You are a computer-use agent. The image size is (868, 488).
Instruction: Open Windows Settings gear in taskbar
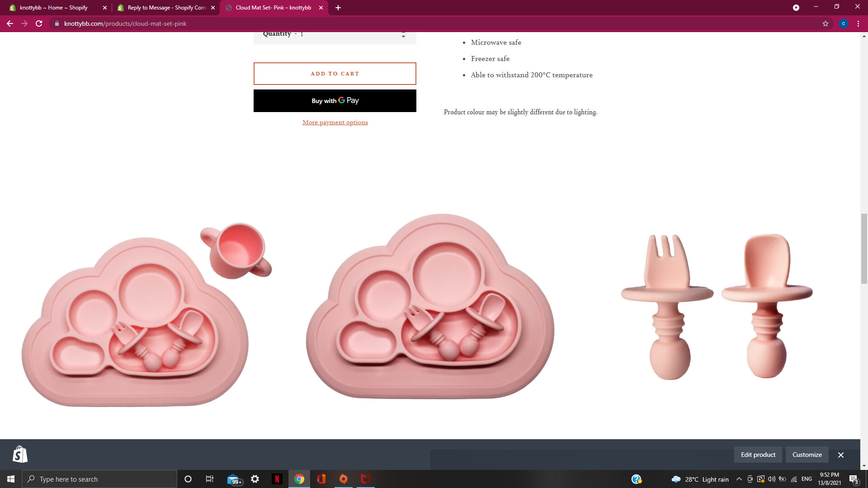(x=255, y=479)
